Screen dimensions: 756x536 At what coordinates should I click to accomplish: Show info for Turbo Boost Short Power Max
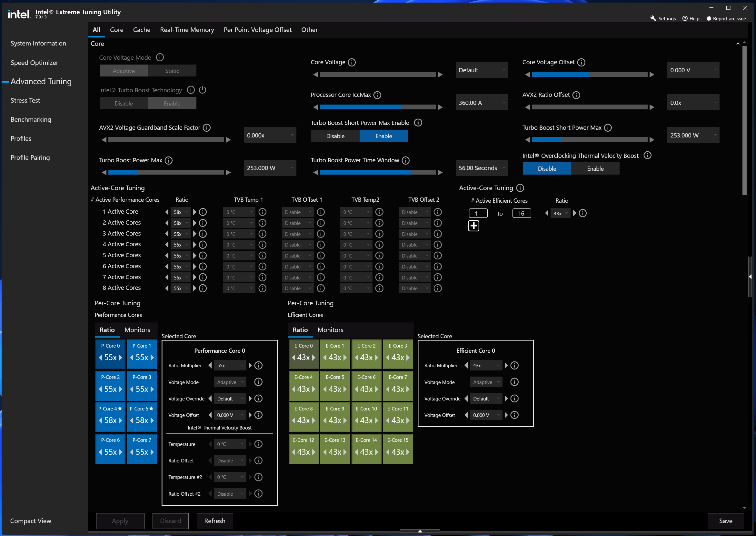click(608, 128)
